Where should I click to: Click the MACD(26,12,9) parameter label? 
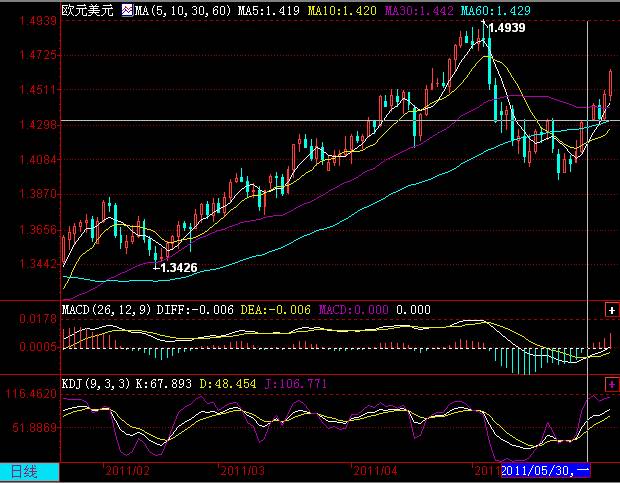106,309
